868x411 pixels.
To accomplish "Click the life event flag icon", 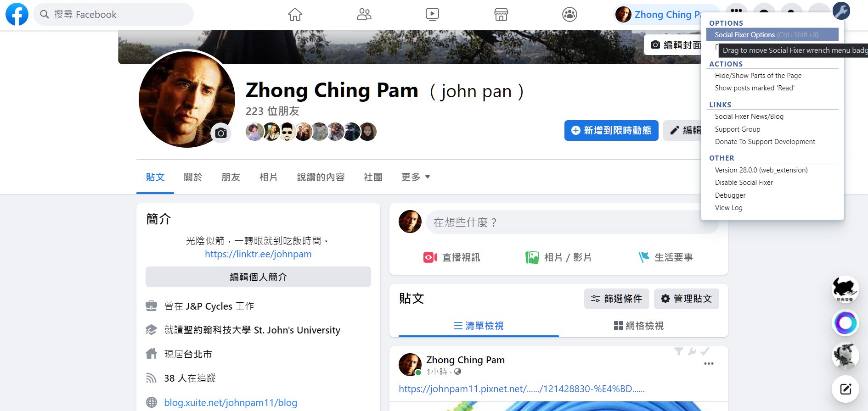I will click(643, 257).
